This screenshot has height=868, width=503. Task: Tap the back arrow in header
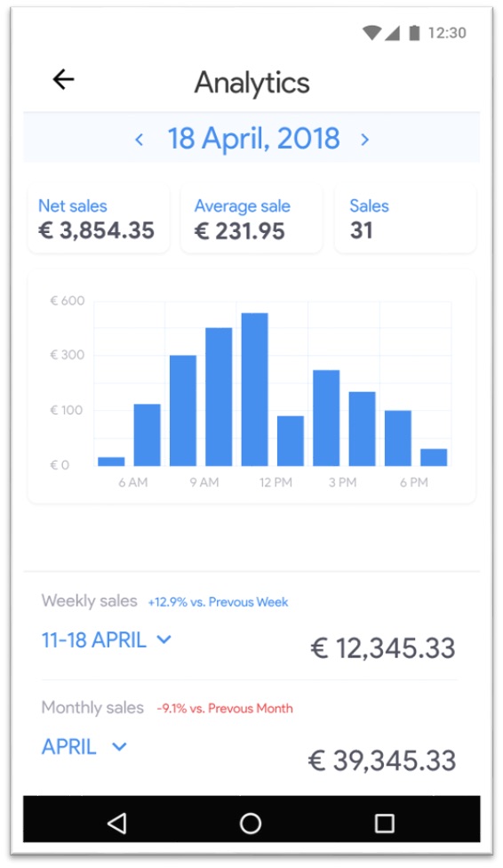click(64, 80)
